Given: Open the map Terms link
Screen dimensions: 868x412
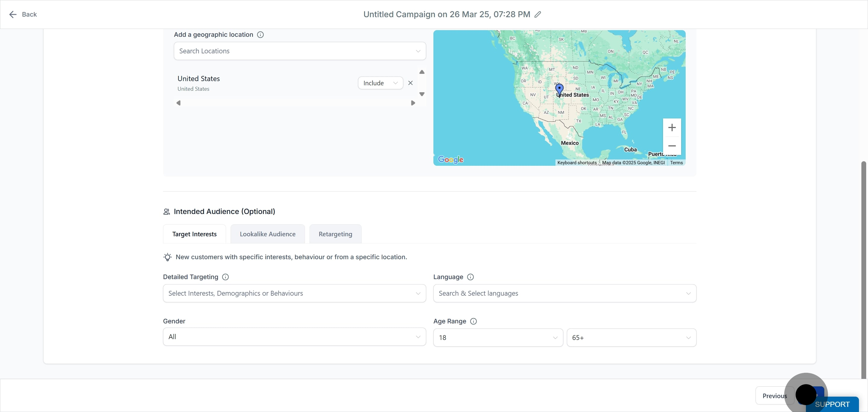Looking at the screenshot, I should point(676,163).
